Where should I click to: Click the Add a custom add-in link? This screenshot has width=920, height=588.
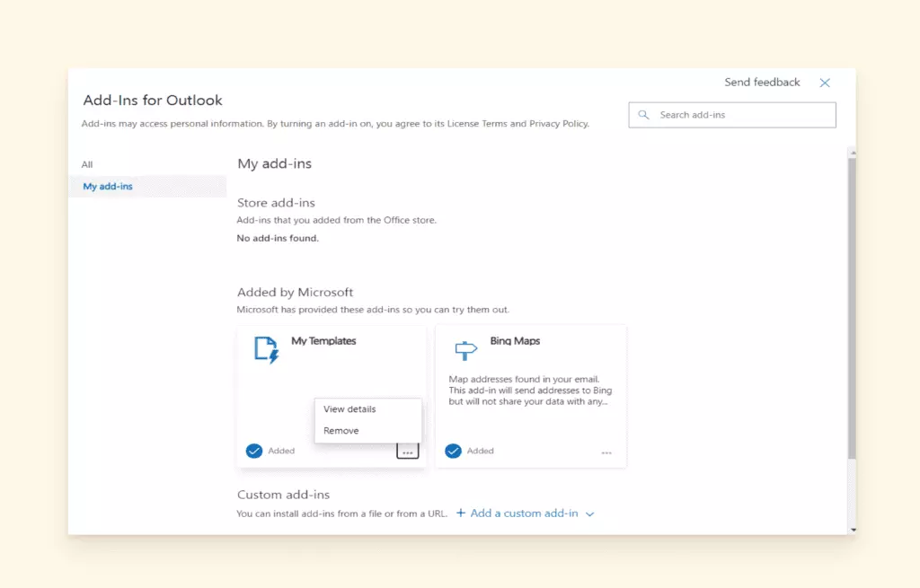[x=524, y=513]
